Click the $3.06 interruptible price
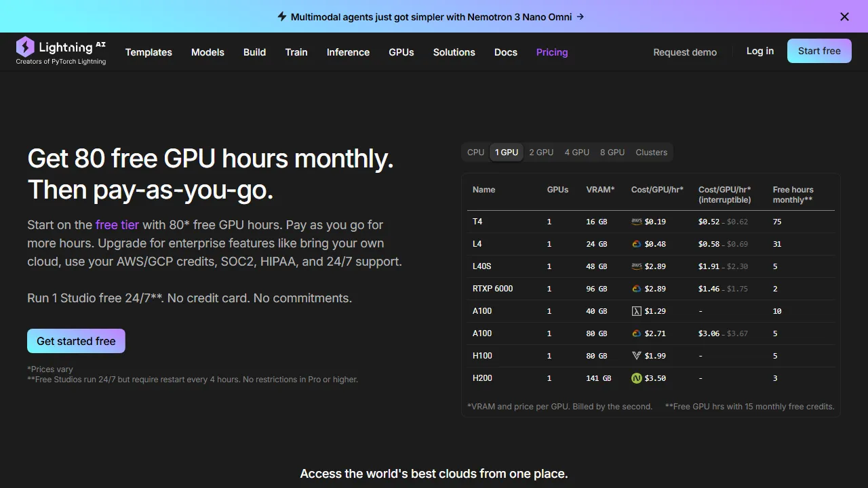 [709, 333]
